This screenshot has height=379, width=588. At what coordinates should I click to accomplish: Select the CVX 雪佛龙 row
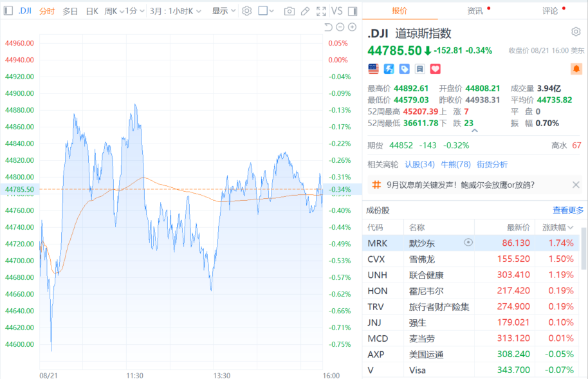coord(471,259)
